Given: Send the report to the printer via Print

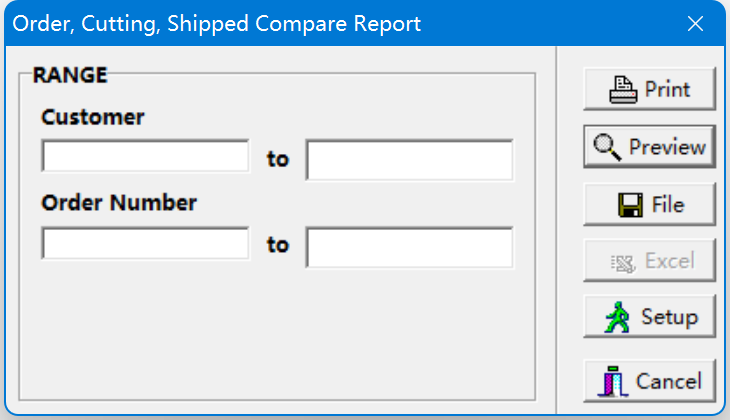Looking at the screenshot, I should coord(649,89).
